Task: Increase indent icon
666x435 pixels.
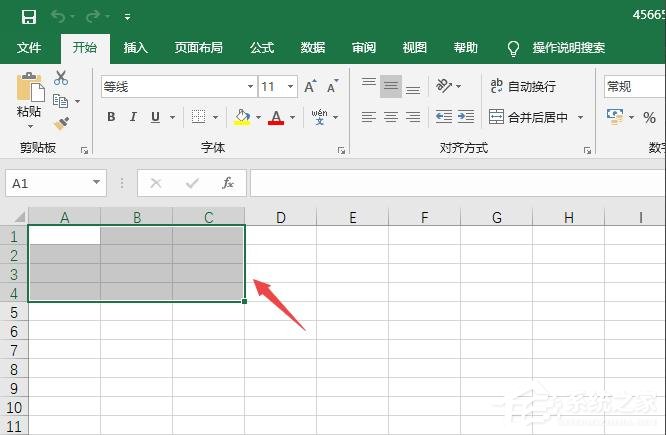Action: (466, 116)
